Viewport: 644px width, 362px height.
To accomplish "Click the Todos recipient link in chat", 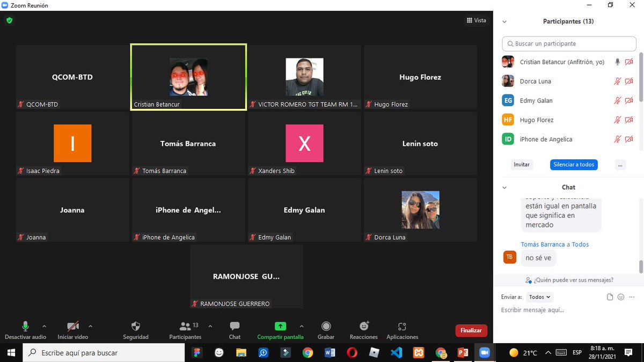I will pyautogui.click(x=580, y=245).
